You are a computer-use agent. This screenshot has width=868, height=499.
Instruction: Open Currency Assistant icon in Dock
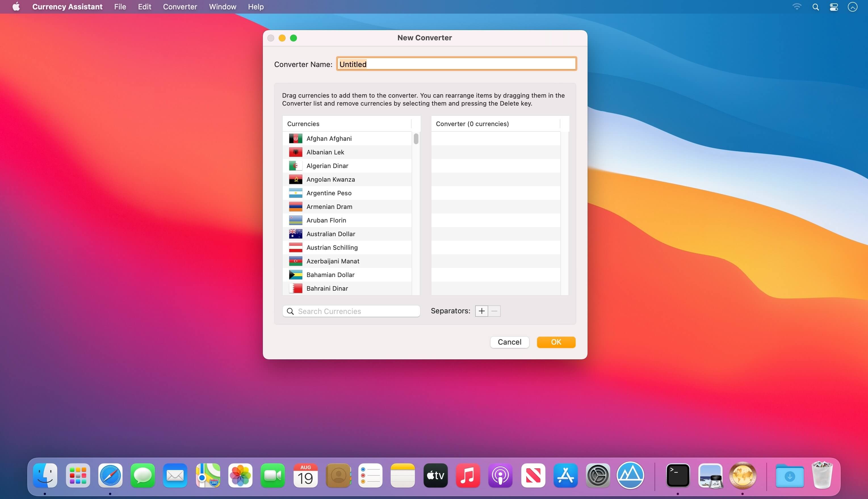click(x=742, y=475)
